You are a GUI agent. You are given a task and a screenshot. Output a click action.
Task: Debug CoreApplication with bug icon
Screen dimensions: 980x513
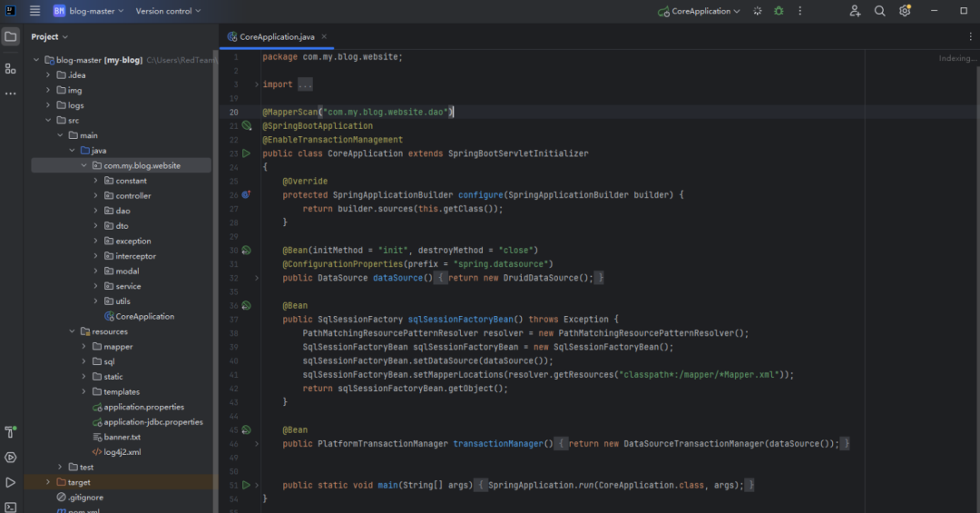pyautogui.click(x=779, y=11)
